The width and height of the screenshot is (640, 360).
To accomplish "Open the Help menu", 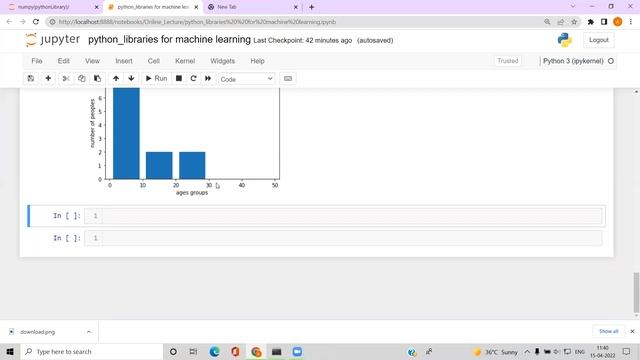I will [258, 61].
